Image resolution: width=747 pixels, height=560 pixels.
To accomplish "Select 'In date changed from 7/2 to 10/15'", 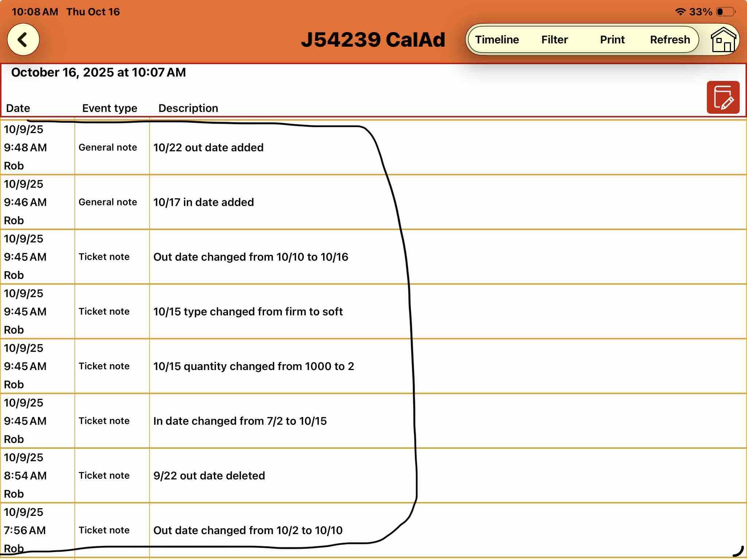I will point(240,421).
